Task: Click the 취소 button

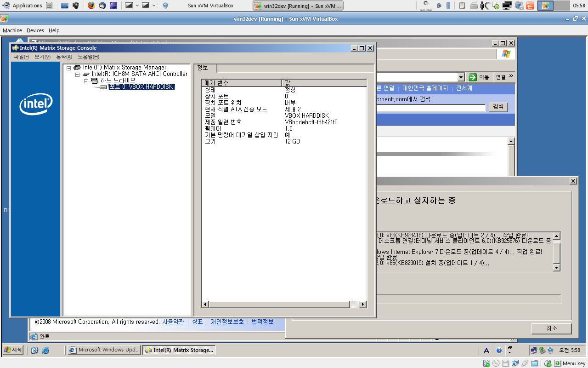Action: 551,328
